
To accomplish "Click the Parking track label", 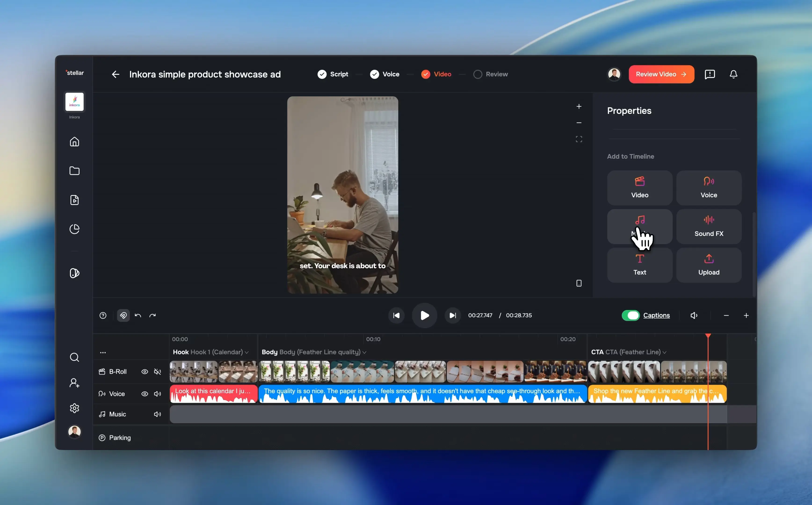I will coord(120,437).
